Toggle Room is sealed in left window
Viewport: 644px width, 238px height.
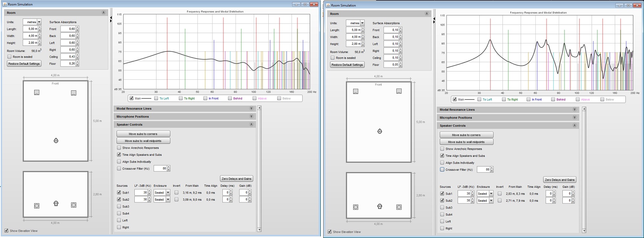click(10, 57)
